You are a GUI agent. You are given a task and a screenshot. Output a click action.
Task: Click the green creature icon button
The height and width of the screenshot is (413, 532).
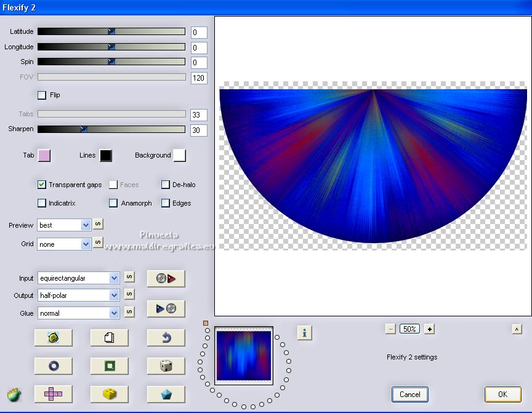54,338
